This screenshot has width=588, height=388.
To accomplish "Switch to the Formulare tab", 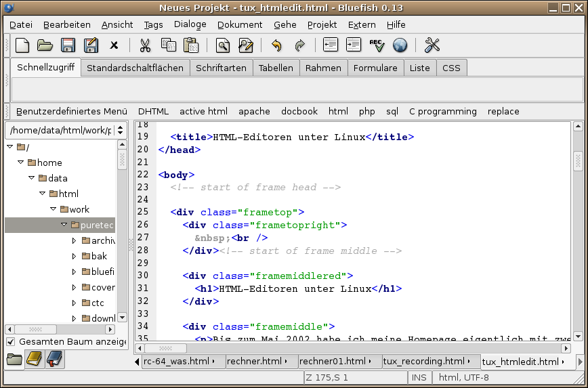I will coord(375,68).
